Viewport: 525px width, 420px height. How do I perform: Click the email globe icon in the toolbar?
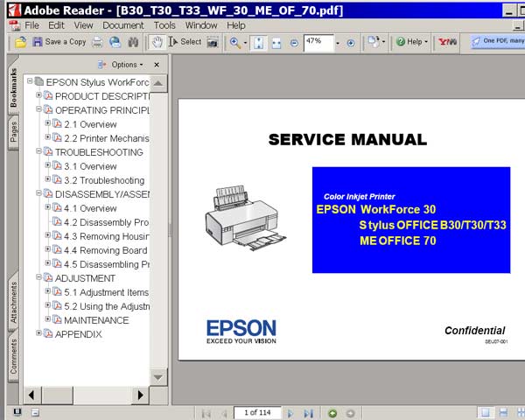coord(115,42)
